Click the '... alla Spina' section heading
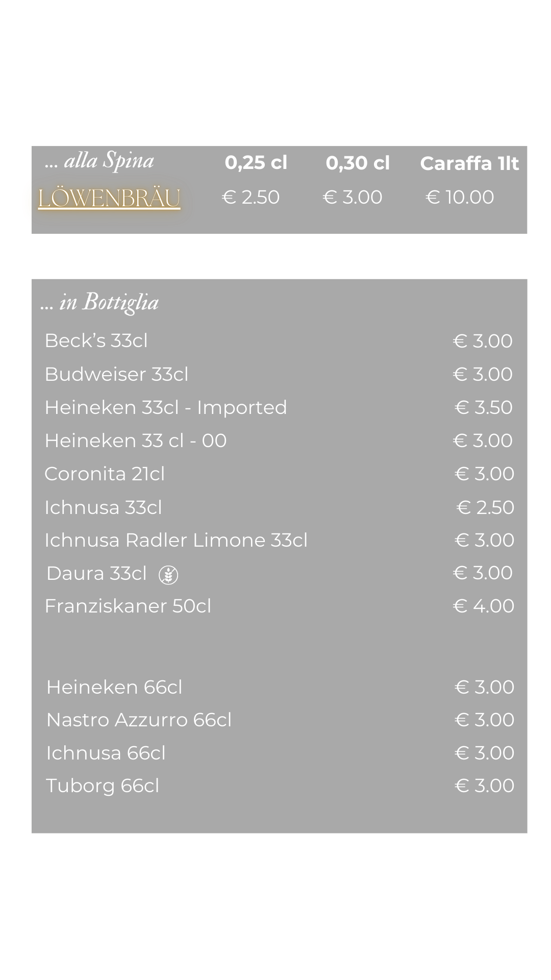The height and width of the screenshot is (980, 551). pyautogui.click(x=99, y=161)
